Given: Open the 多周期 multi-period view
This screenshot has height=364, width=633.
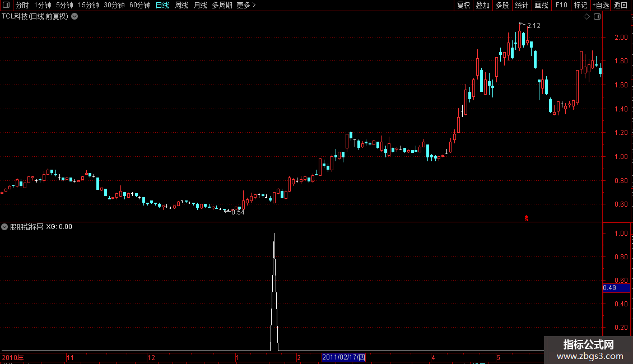Looking at the screenshot, I should click(222, 5).
